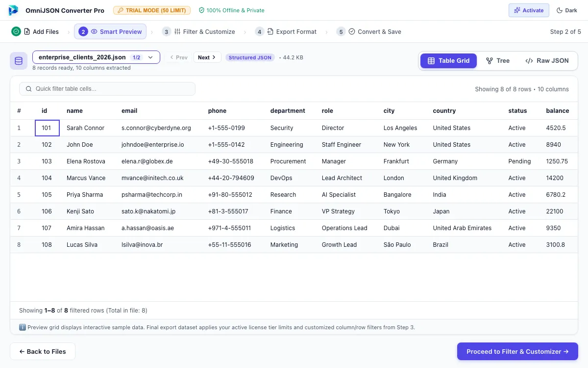Focus the Quick filter table cells field
Viewport: 588px width, 368px height.
(x=107, y=89)
